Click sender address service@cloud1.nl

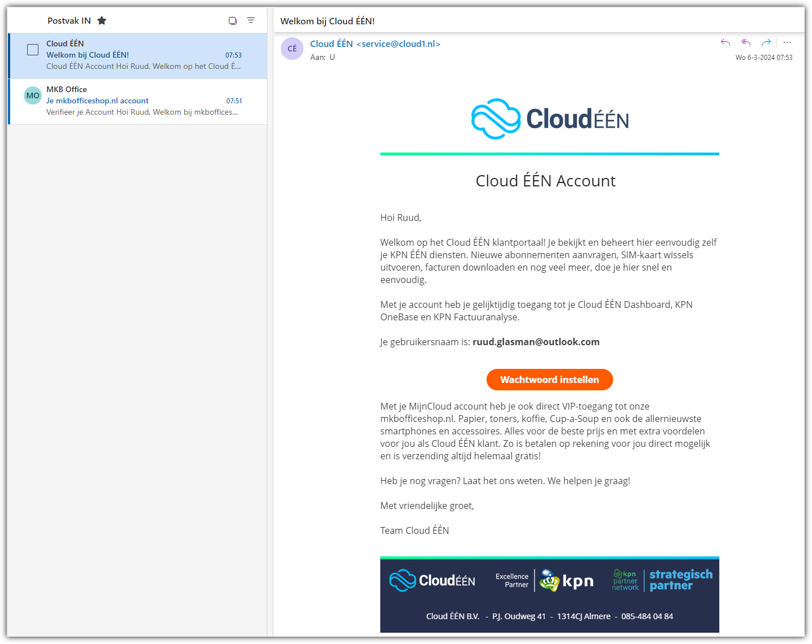tap(398, 44)
